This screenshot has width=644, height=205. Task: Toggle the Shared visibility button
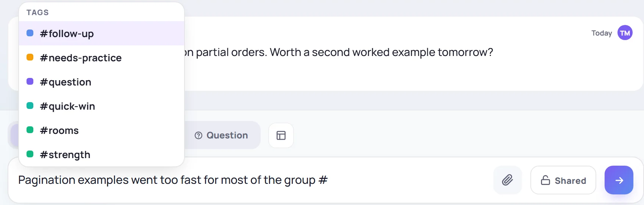pyautogui.click(x=563, y=180)
